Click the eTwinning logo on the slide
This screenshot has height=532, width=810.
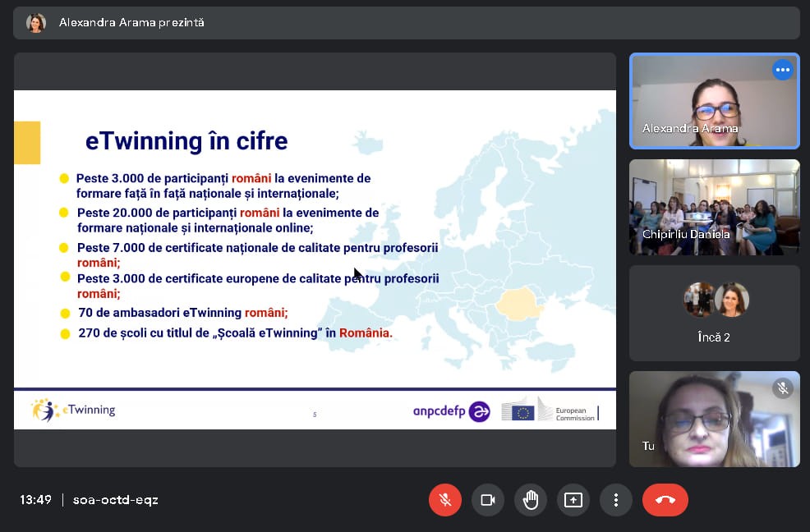(x=73, y=410)
